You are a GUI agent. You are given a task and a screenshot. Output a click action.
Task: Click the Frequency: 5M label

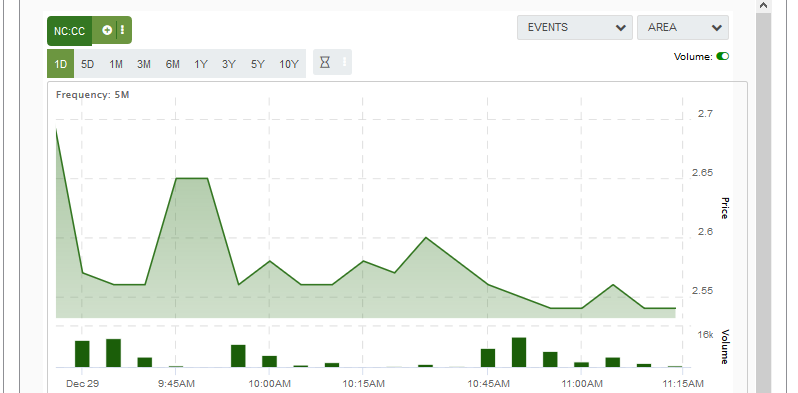click(x=92, y=95)
